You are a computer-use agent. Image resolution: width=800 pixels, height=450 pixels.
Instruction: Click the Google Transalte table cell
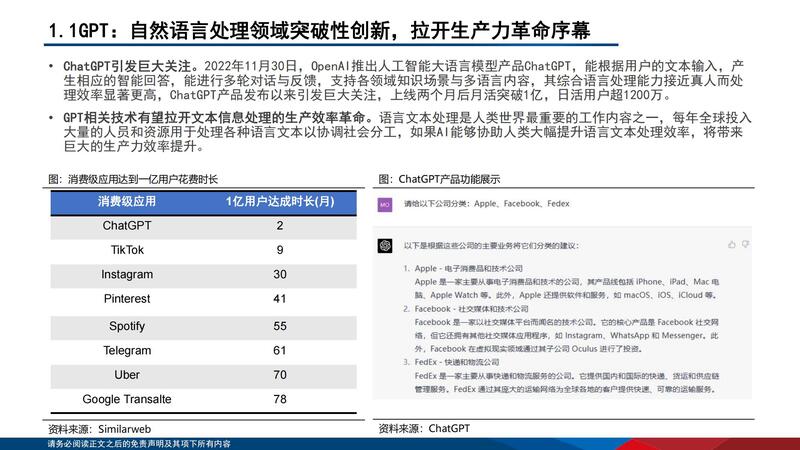[127, 399]
